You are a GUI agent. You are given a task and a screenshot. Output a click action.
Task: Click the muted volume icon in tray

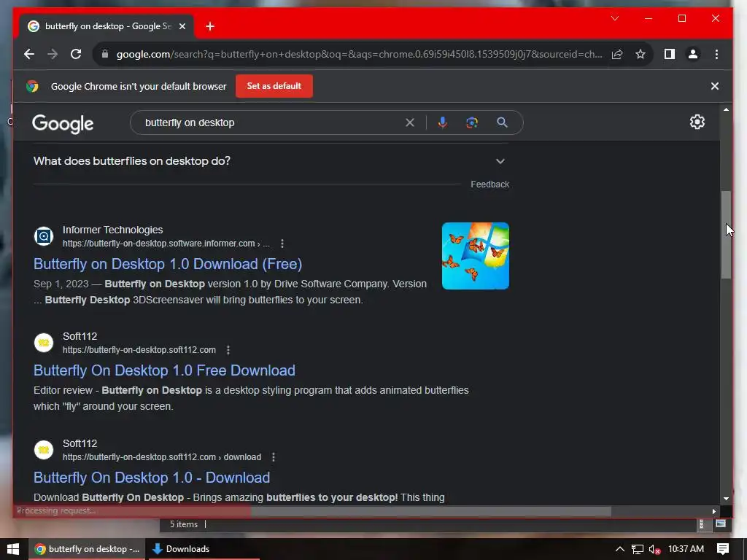click(x=654, y=549)
